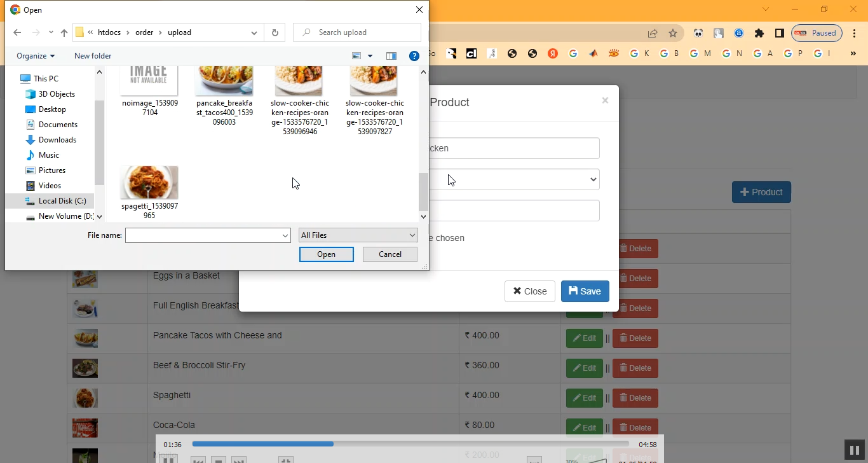The width and height of the screenshot is (868, 463).
Task: Click the vertical scrollbar in the file list
Action: pyautogui.click(x=424, y=192)
